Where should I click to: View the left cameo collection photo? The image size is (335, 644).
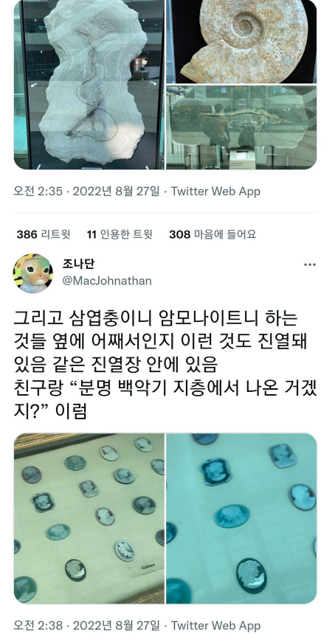(89, 518)
